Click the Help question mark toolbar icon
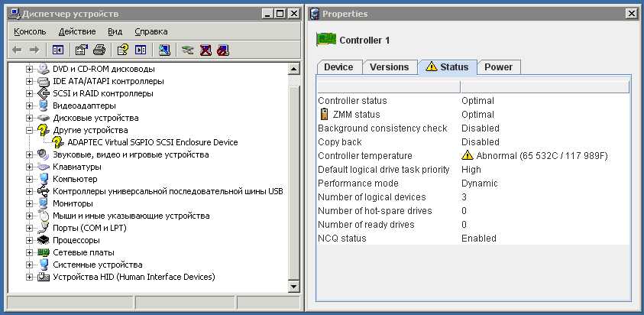This screenshot has height=315, width=644. click(x=122, y=50)
